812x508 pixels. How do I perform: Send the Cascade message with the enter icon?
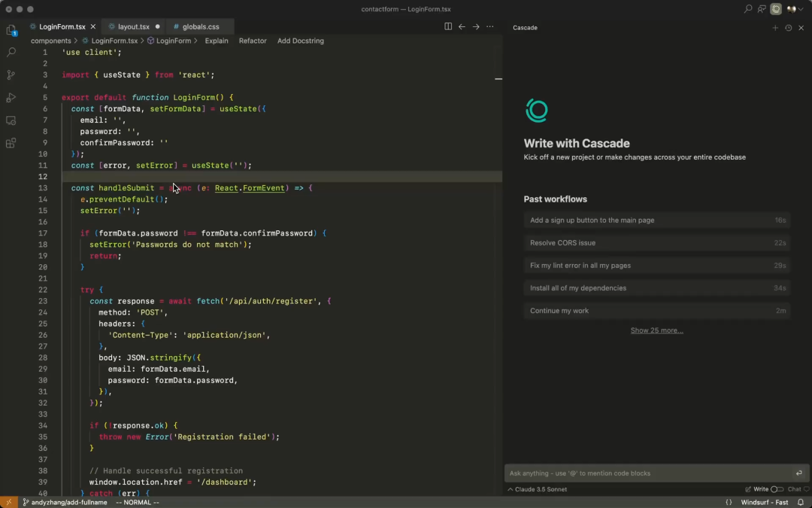point(799,473)
